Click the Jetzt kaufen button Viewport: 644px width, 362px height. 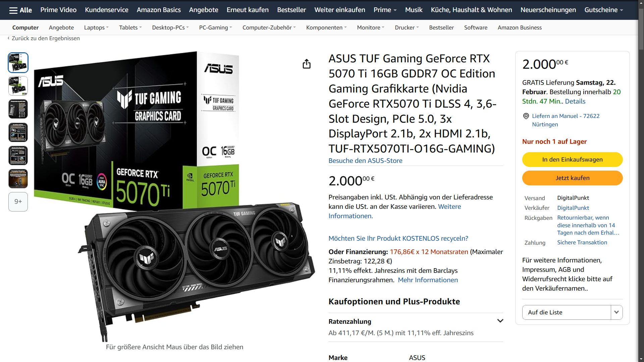pos(572,178)
